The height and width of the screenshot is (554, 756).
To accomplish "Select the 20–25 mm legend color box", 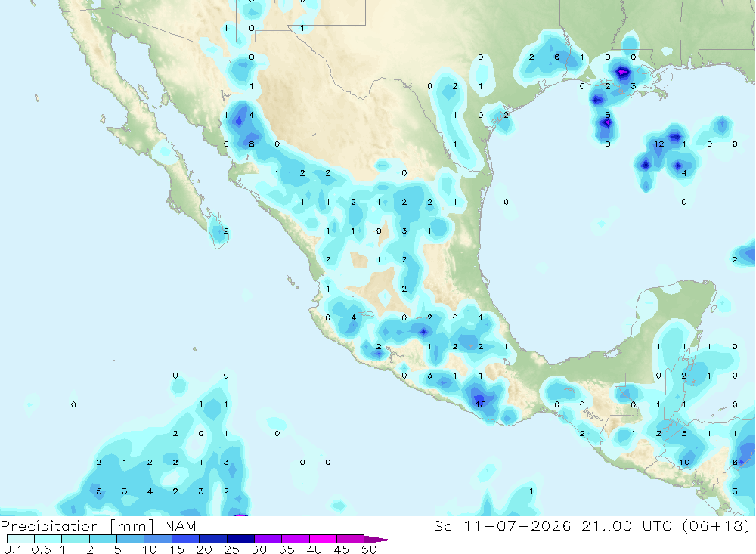I will (213, 539).
